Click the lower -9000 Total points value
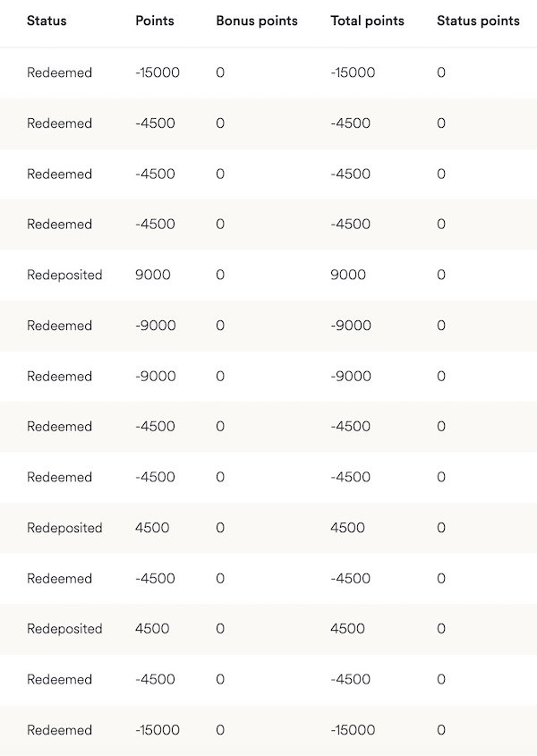Image resolution: width=537 pixels, height=756 pixels. coord(351,376)
